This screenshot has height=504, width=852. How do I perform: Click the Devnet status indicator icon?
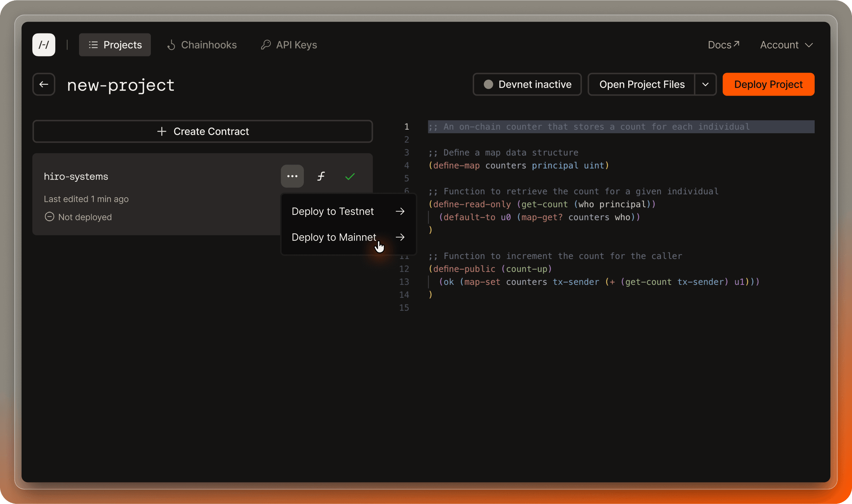click(489, 85)
